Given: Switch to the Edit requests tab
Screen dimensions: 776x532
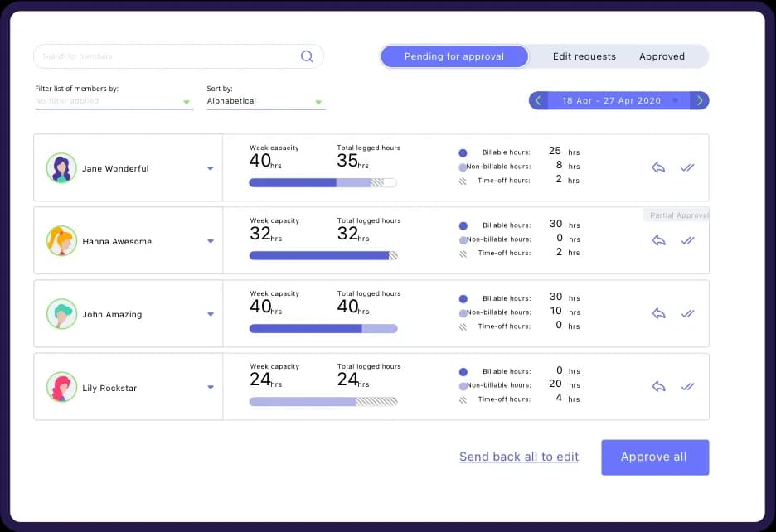Looking at the screenshot, I should tap(584, 56).
